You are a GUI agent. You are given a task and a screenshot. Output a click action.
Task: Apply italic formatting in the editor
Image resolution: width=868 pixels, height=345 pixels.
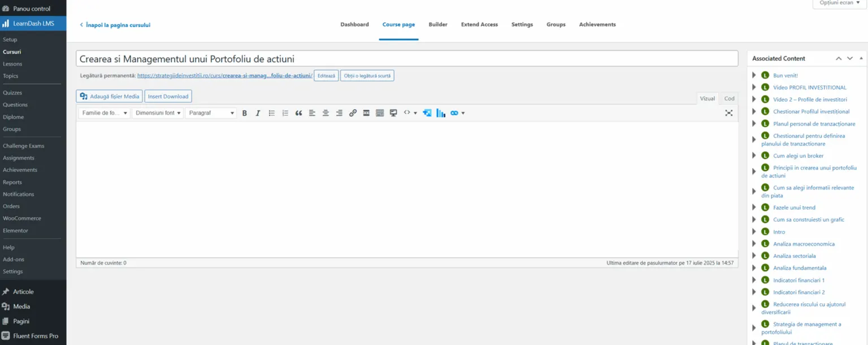coord(258,113)
